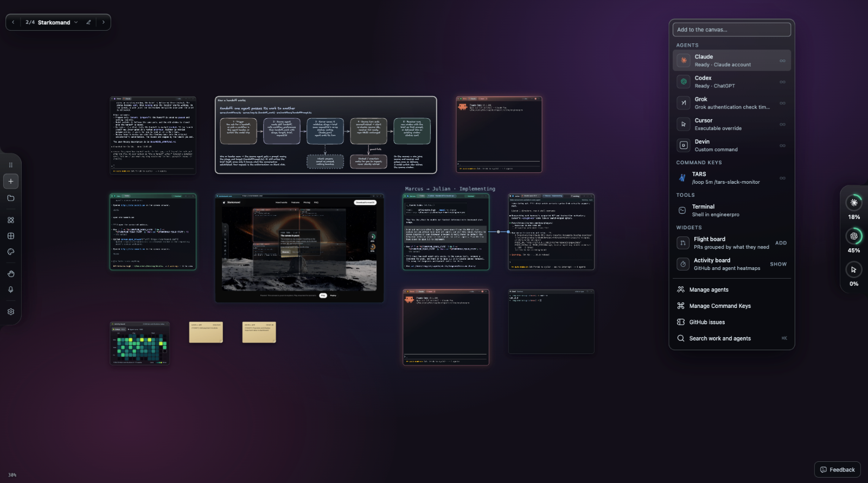Toggle the infinity loop icon on Cursor row
This screenshot has width=868, height=483.
pyautogui.click(x=782, y=124)
